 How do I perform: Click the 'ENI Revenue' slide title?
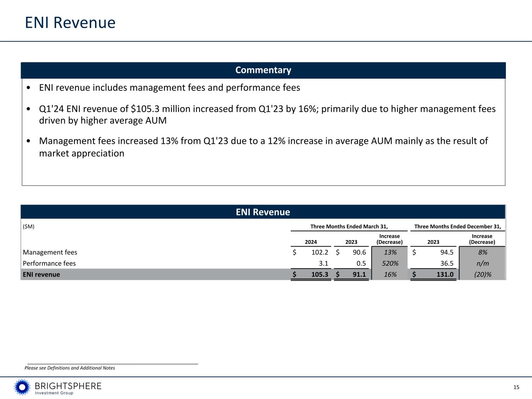point(70,23)
